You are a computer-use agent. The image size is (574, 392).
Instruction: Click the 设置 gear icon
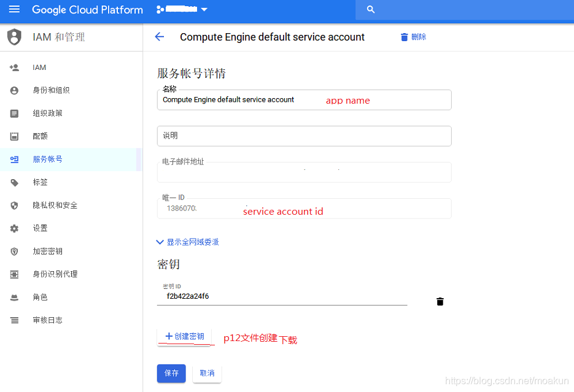14,229
